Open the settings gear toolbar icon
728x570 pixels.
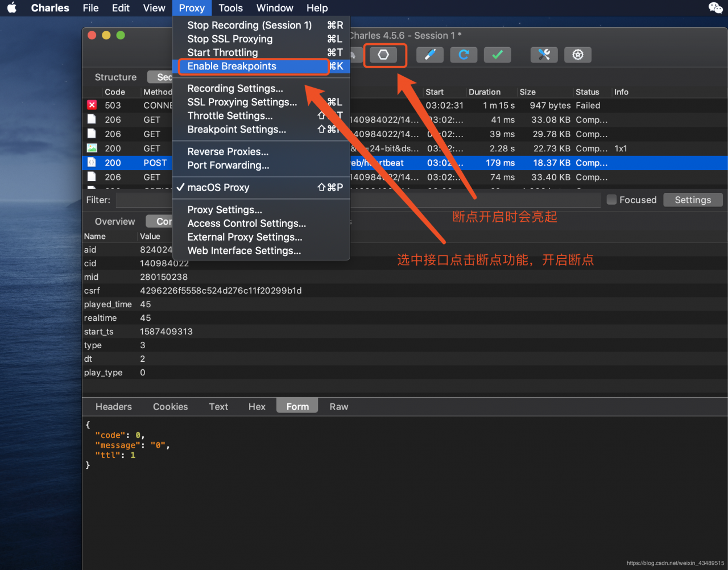click(578, 55)
